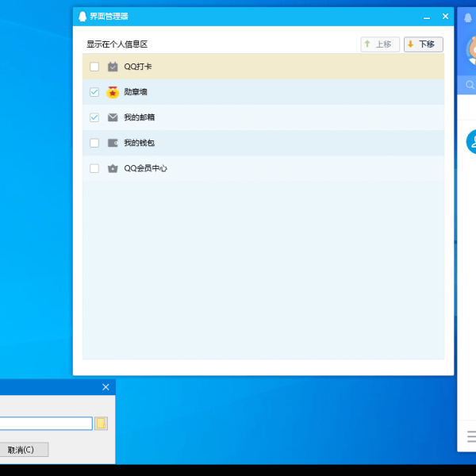Enable the QQ会员中心 checkbox
The width and height of the screenshot is (476, 476).
coord(94,168)
